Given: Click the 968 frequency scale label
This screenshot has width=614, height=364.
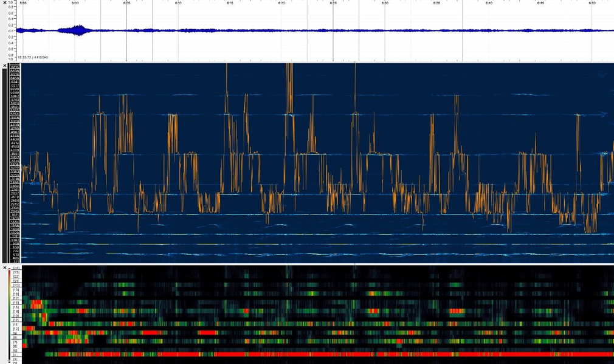Looking at the screenshot, I should pyautogui.click(x=16, y=244).
